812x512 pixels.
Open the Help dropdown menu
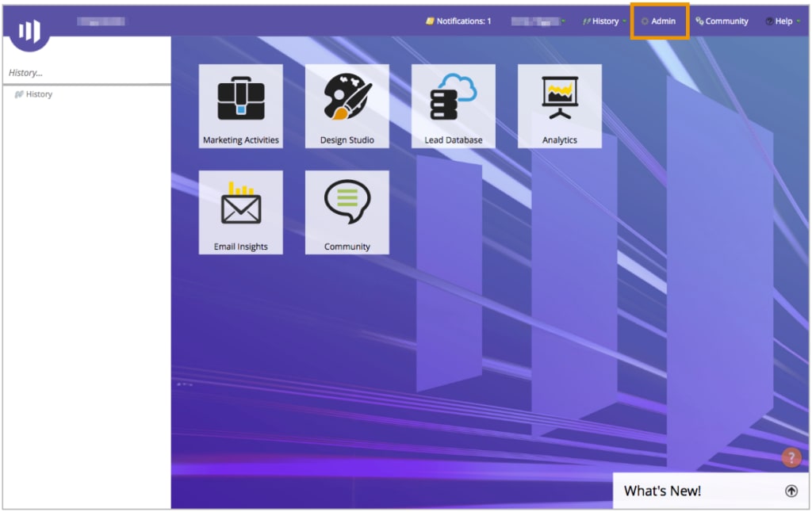point(783,21)
